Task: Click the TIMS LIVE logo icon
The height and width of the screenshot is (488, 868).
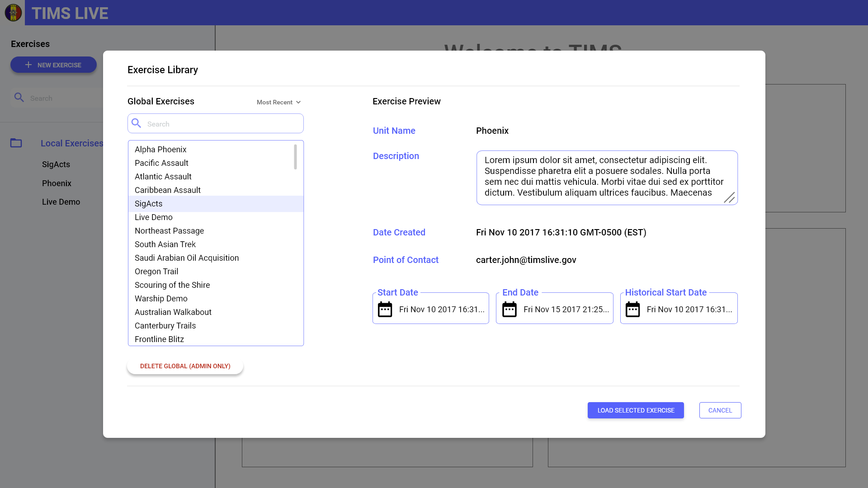Action: pyautogui.click(x=13, y=13)
